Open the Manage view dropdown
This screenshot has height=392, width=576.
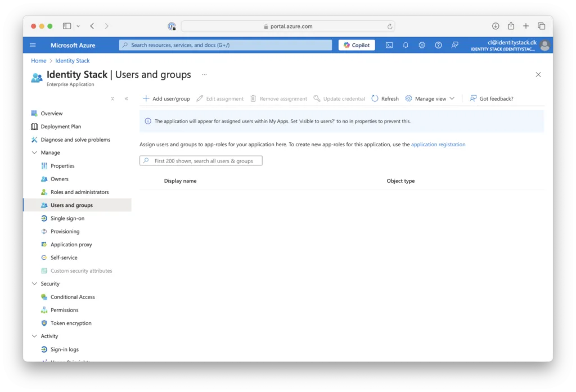[430, 98]
